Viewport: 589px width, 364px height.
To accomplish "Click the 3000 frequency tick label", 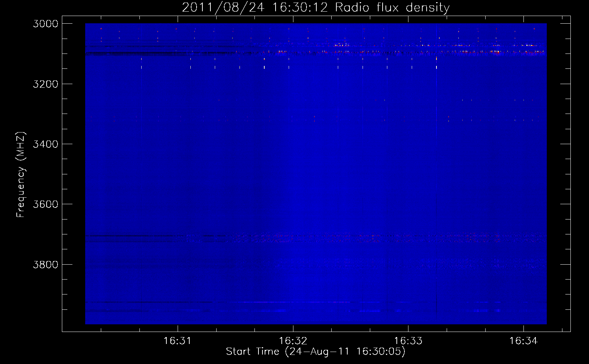I will (x=46, y=24).
